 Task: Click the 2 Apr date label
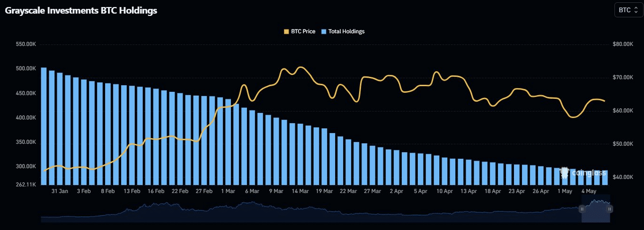[396, 192]
